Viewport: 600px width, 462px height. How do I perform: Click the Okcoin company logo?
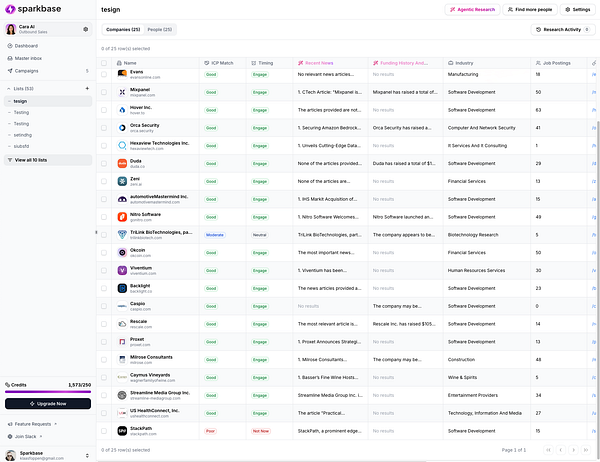tap(122, 253)
